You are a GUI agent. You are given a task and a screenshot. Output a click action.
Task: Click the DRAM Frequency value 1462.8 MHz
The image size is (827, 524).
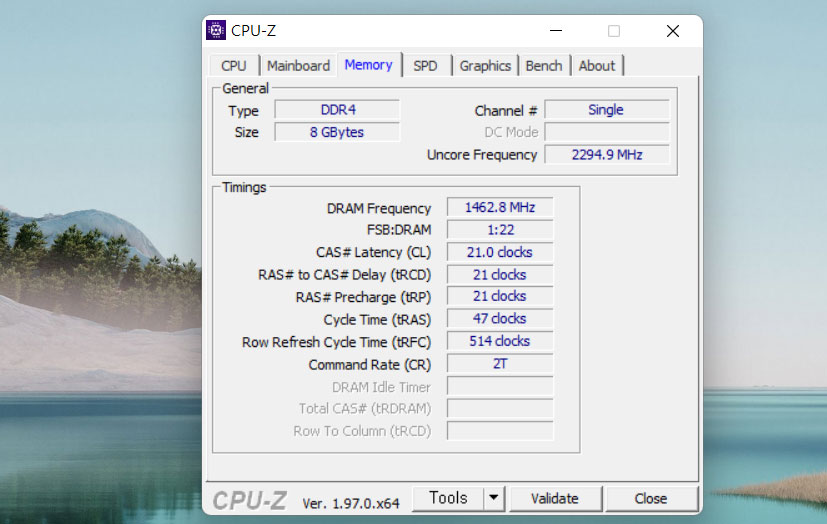[500, 207]
